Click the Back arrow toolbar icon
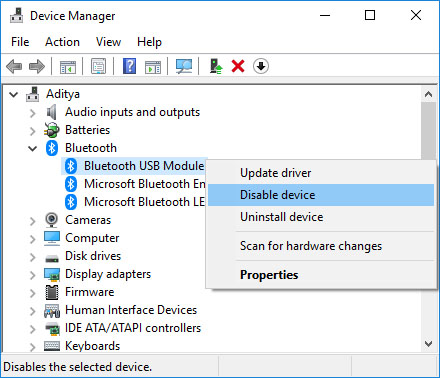This screenshot has height=378, width=440. coord(14,66)
